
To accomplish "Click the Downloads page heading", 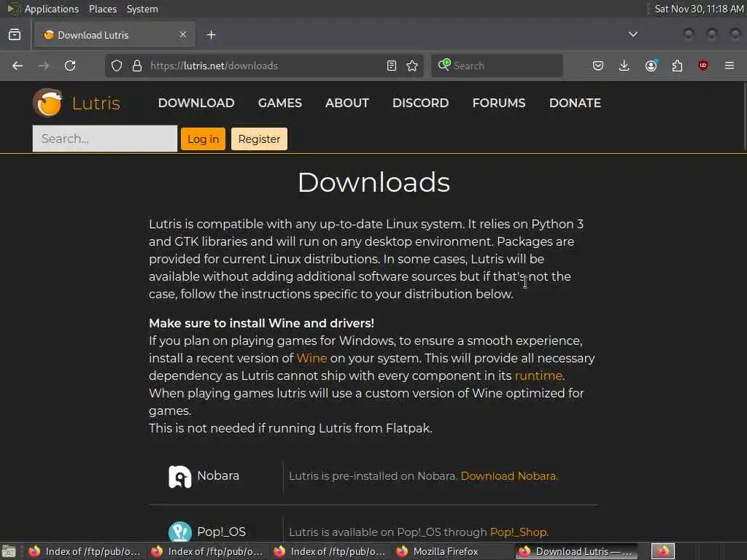I will tap(374, 182).
